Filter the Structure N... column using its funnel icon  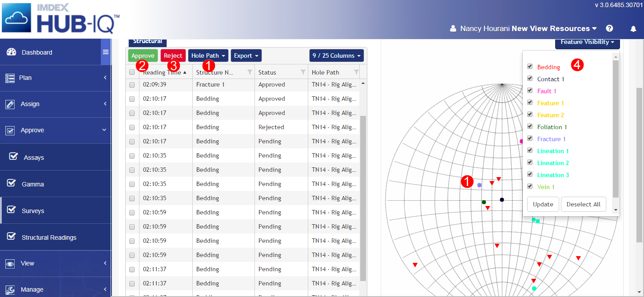pos(250,72)
